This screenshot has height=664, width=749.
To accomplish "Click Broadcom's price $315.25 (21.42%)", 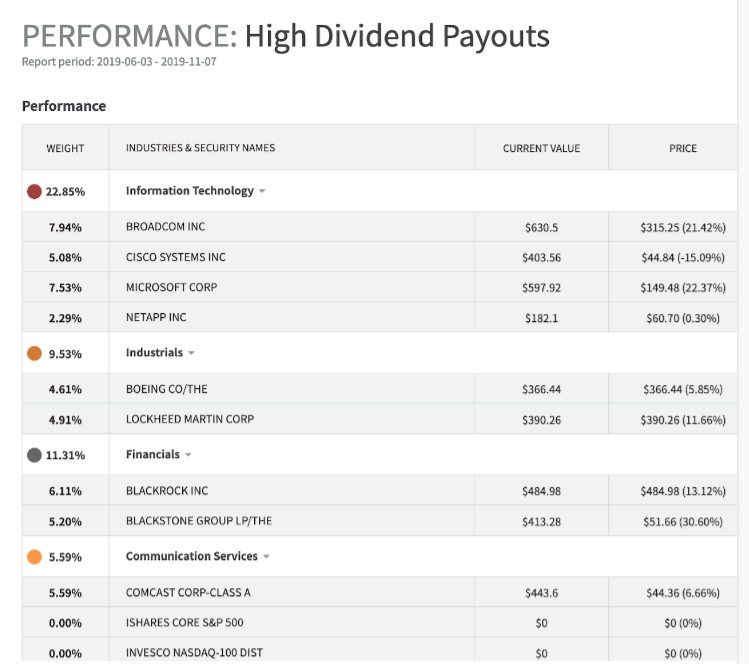I will pos(683,227).
